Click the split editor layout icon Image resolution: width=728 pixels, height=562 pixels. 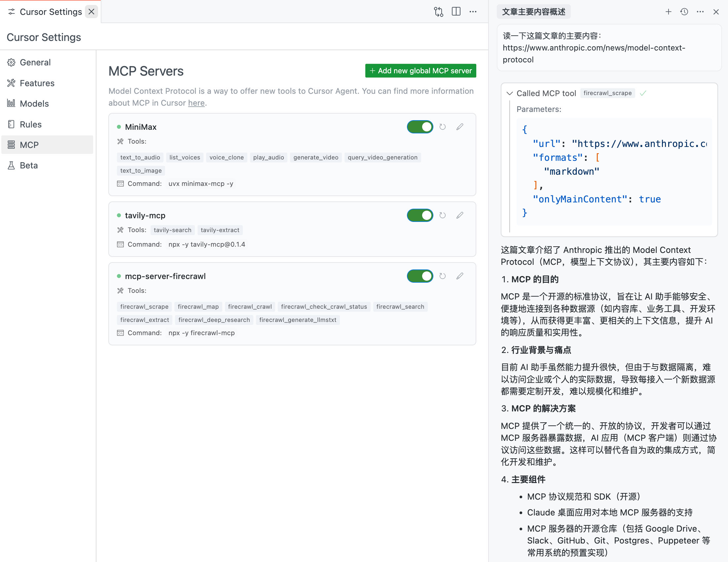pyautogui.click(x=456, y=12)
